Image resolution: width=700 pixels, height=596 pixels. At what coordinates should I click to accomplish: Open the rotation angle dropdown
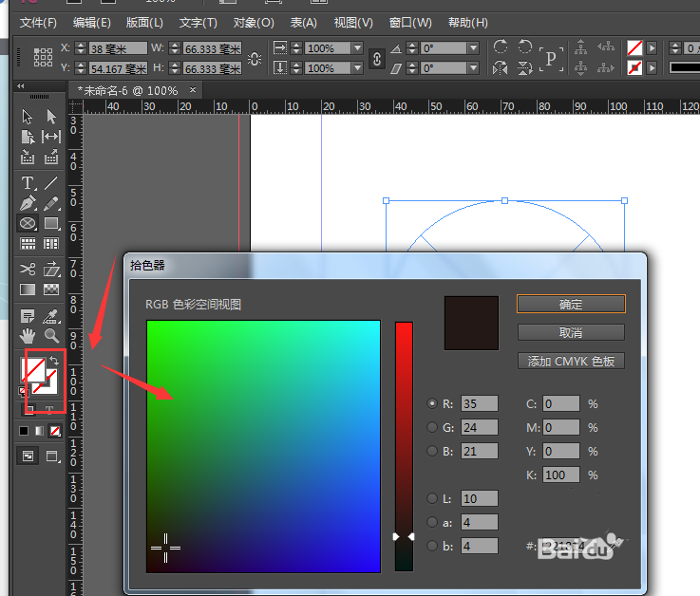472,47
